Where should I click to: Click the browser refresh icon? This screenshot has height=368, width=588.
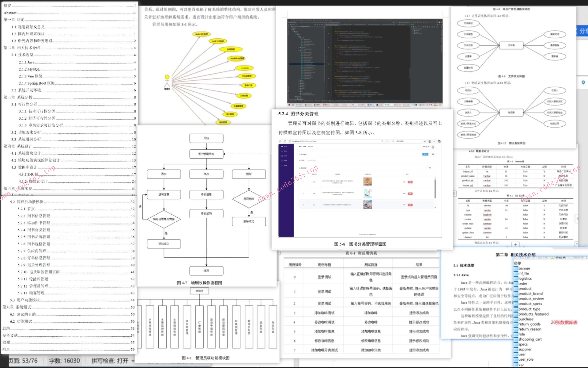pos(285,141)
